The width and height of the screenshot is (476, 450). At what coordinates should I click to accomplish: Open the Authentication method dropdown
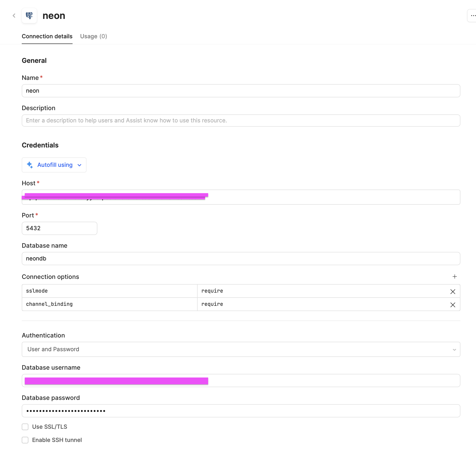[241, 350]
